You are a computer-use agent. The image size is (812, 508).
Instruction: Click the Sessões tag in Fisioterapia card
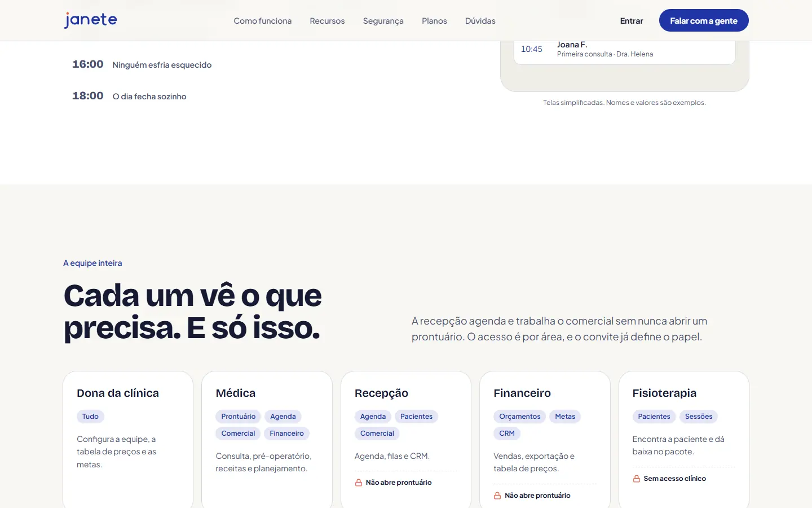click(699, 417)
